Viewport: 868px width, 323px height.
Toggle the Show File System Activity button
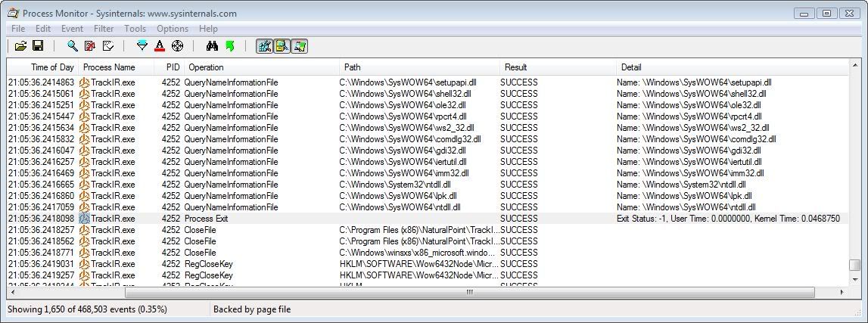pos(282,46)
